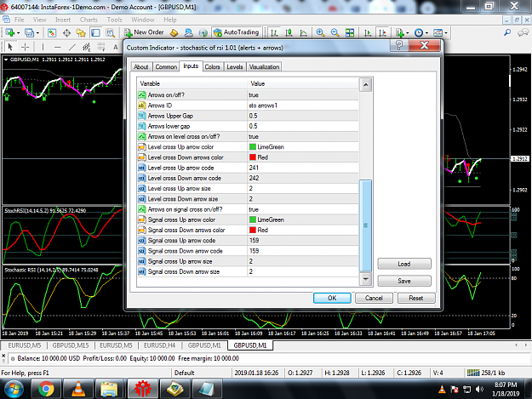532x399 pixels.
Task: Pick Signal cross Down arrows color Red
Action: point(303,231)
